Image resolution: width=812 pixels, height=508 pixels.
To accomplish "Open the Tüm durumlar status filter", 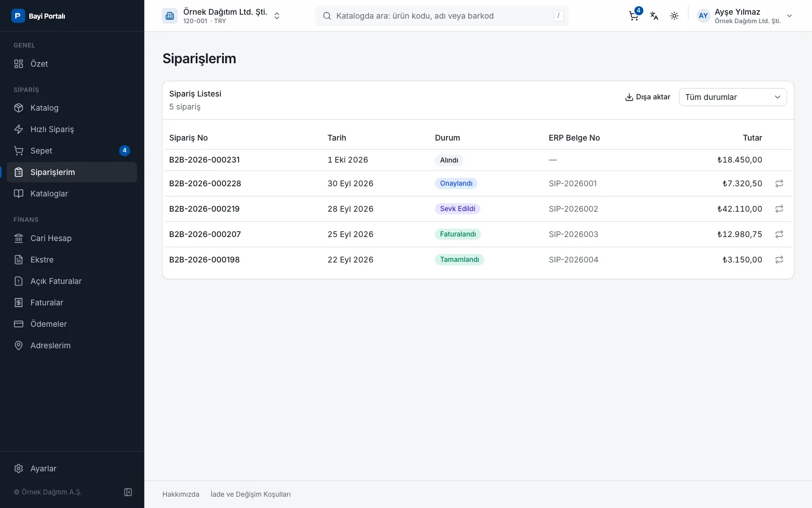I will point(732,97).
